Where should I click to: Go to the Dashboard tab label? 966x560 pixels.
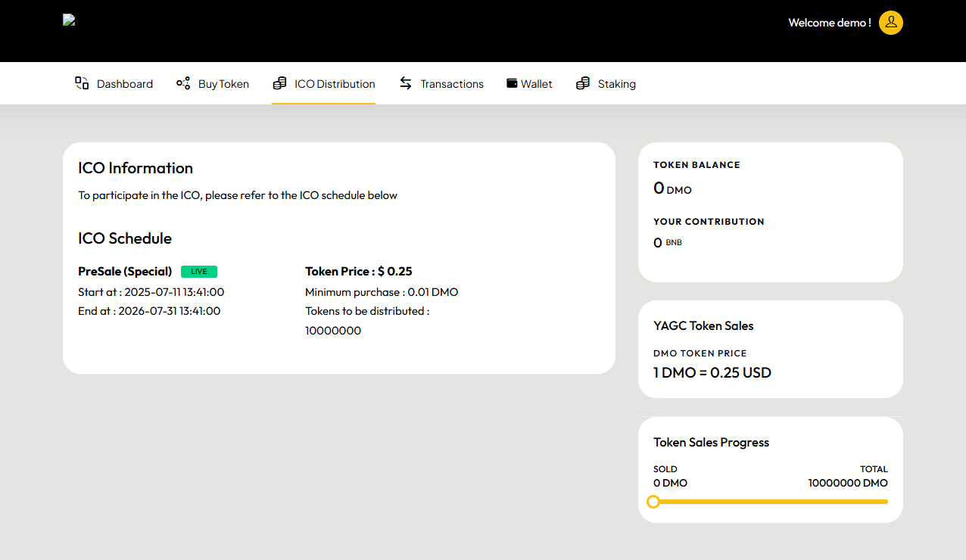(x=125, y=84)
